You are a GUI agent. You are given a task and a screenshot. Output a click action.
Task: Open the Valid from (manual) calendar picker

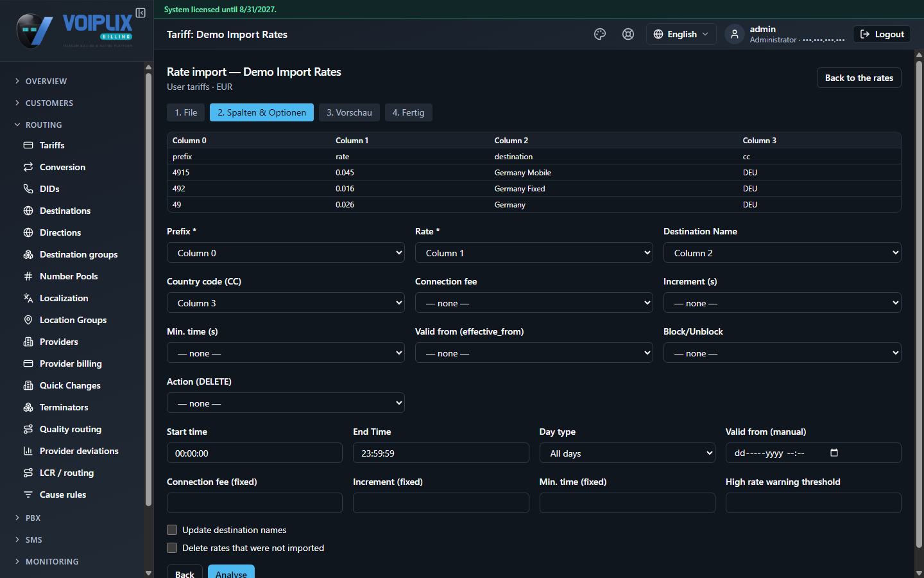pyautogui.click(x=834, y=453)
